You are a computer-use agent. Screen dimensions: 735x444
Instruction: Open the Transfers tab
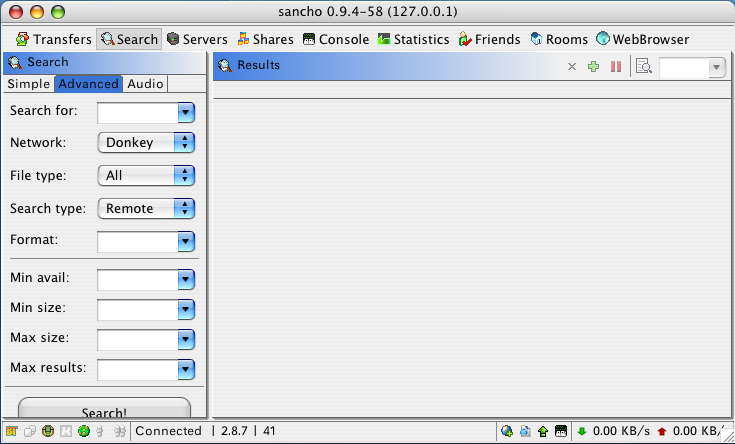point(53,39)
